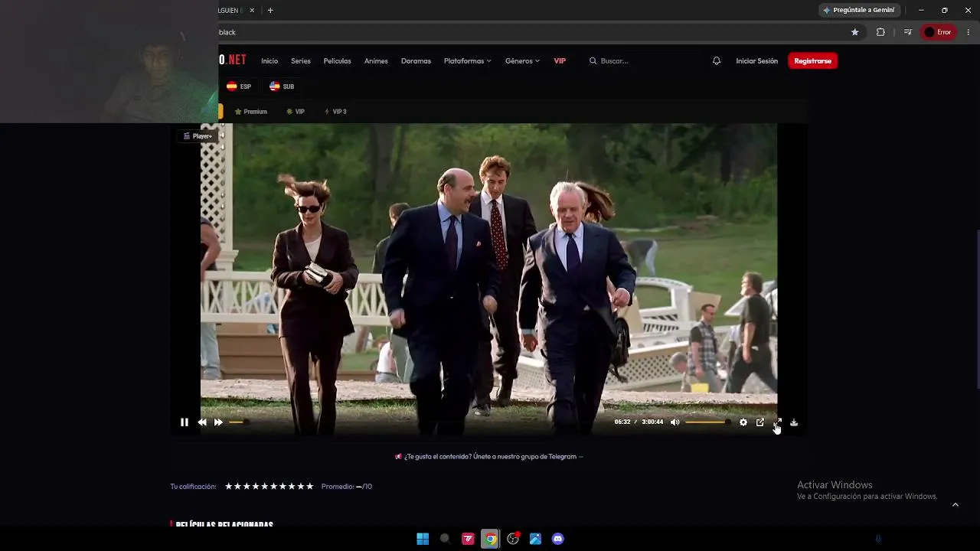Open the video in pop-out window icon
The image size is (980, 551).
[x=760, y=422]
